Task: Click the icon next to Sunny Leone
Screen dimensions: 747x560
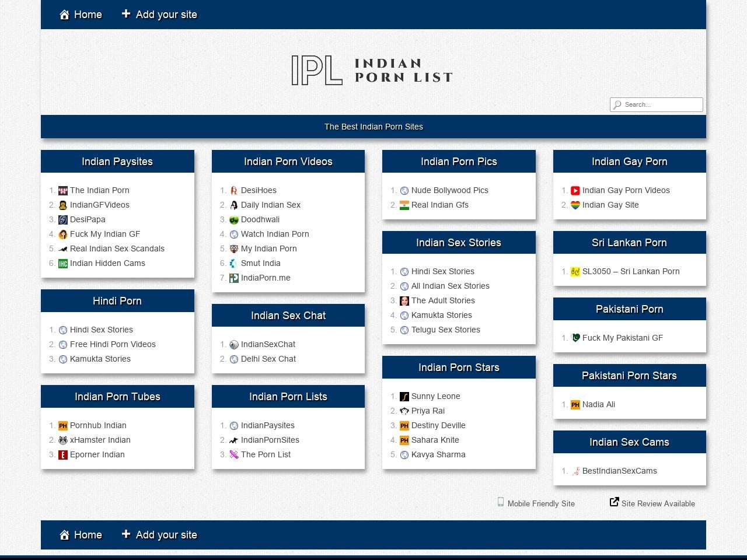Action: (404, 397)
